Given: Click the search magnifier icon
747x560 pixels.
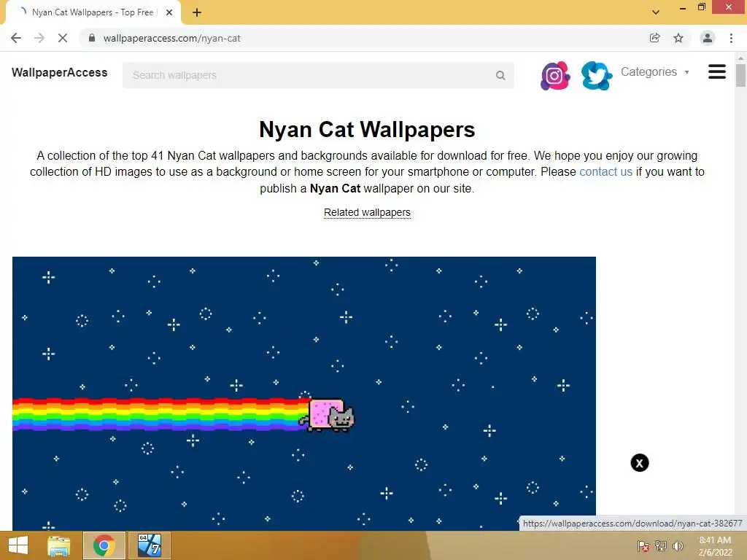Looking at the screenshot, I should [500, 75].
